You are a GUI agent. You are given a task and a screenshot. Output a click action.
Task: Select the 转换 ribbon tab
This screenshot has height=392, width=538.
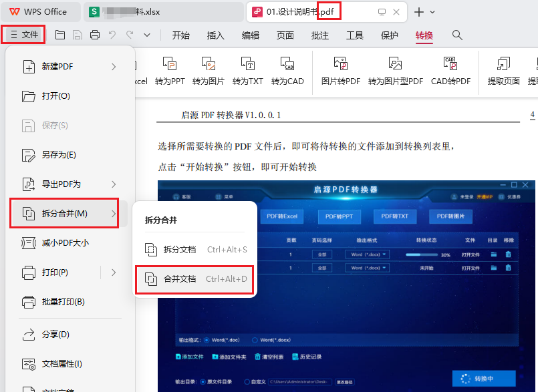click(x=424, y=35)
